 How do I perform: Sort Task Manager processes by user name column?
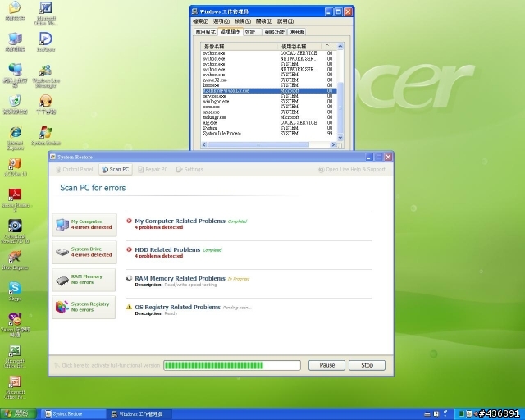[299, 47]
